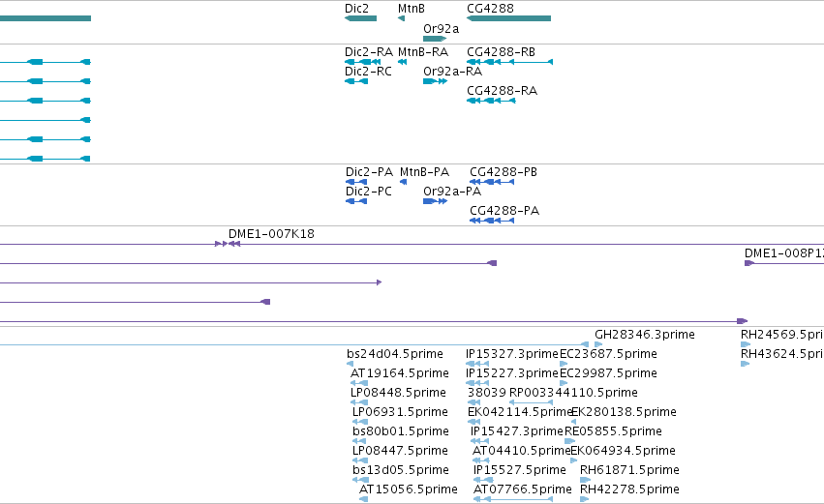
Task: Click the RH43624.5prime EST label
Action: (782, 354)
